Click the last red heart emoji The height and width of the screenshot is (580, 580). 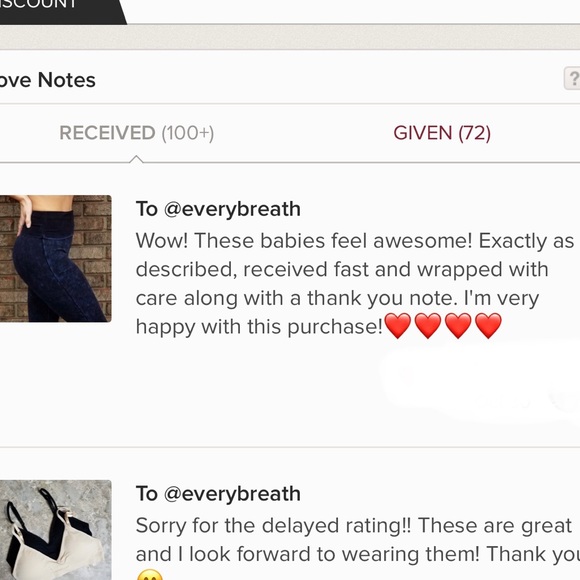(488, 326)
